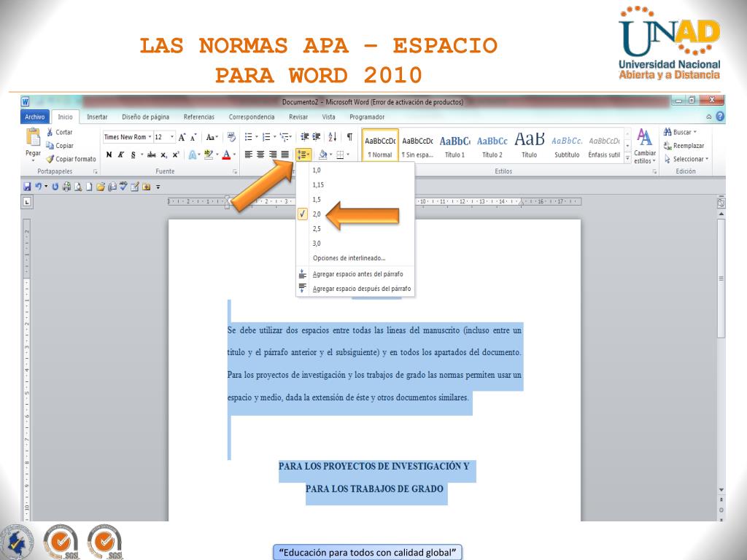Image resolution: width=747 pixels, height=560 pixels.
Task: Open the Archivo tab
Action: (35, 117)
